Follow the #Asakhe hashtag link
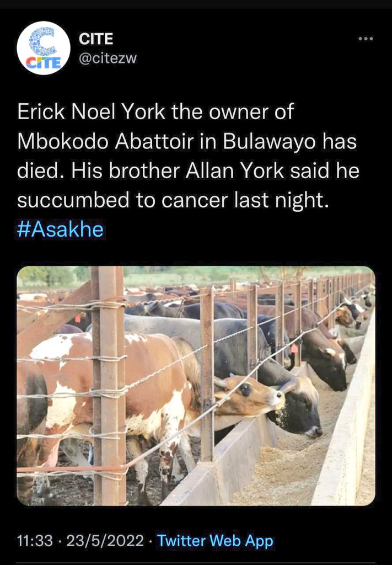392x565 pixels. coord(60,229)
